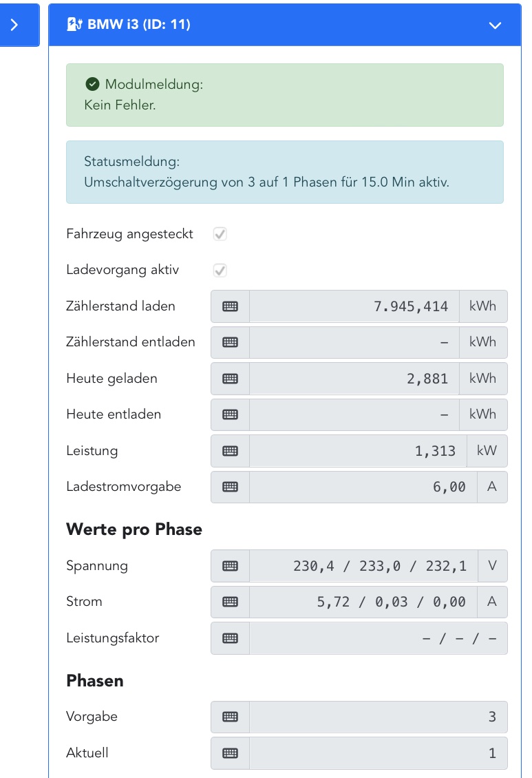Click the keyboard icon beside Leistungsfaktor
Screen dimensions: 532x778
click(230, 638)
